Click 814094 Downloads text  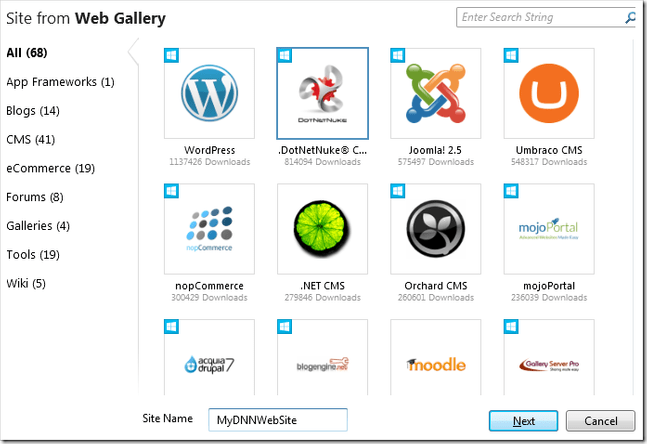322,162
